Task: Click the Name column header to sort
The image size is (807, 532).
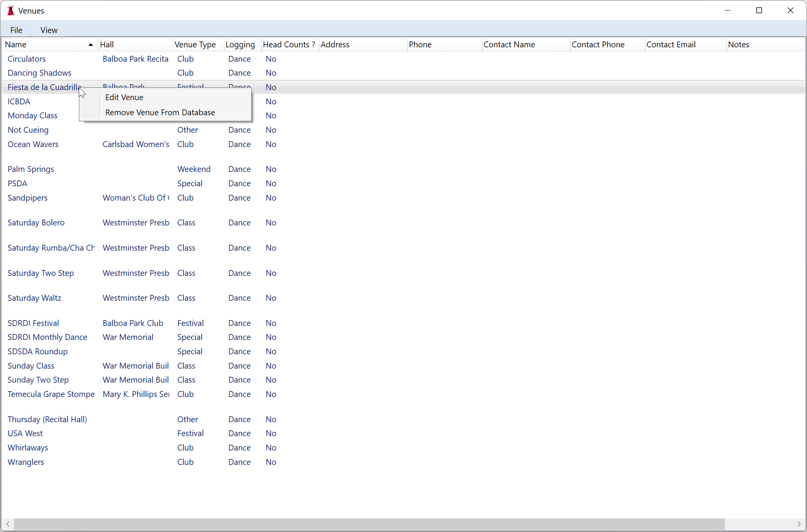Action: click(x=48, y=44)
